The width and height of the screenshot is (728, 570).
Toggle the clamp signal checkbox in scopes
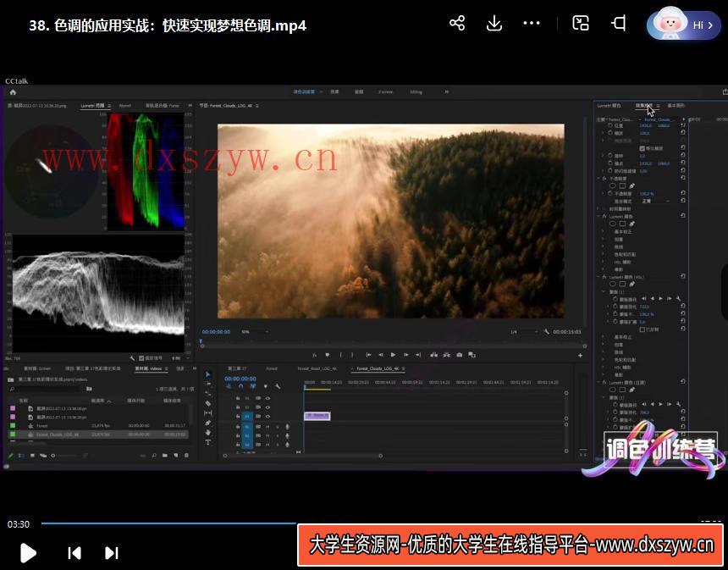pyautogui.click(x=141, y=358)
